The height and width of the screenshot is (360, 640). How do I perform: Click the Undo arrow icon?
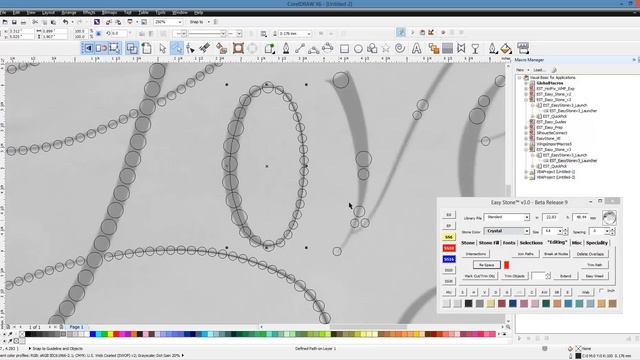pos(65,22)
